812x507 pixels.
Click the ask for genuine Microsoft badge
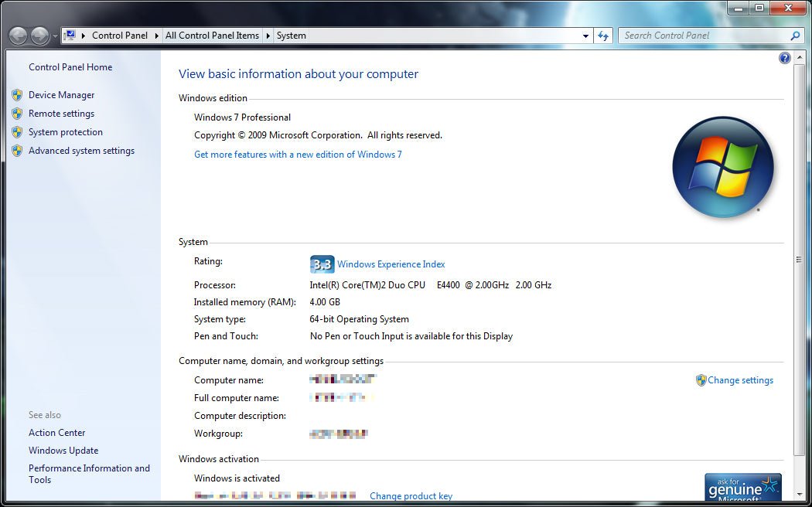742,487
